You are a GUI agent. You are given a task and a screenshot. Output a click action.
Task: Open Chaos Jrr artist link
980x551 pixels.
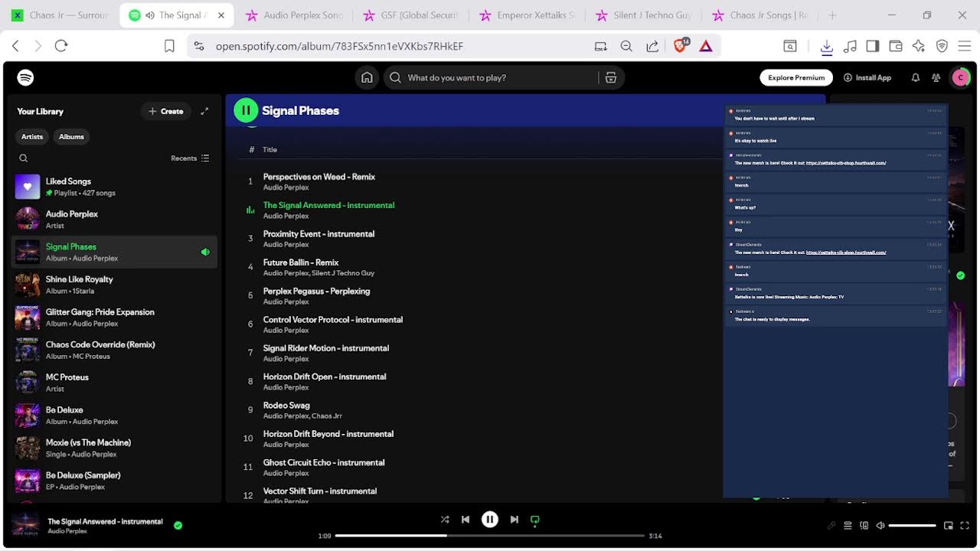point(327,416)
